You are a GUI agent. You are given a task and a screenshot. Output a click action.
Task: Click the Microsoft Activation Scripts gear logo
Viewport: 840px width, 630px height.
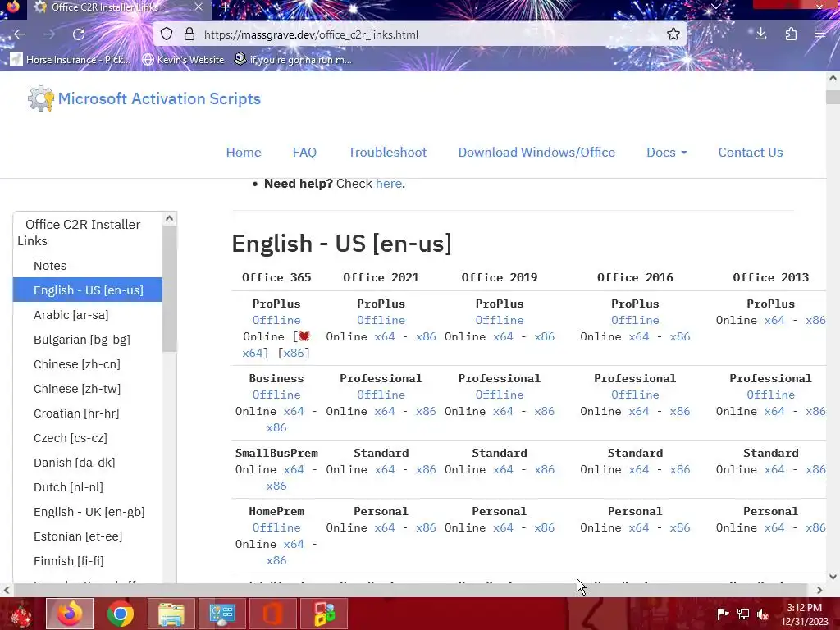coord(41,98)
